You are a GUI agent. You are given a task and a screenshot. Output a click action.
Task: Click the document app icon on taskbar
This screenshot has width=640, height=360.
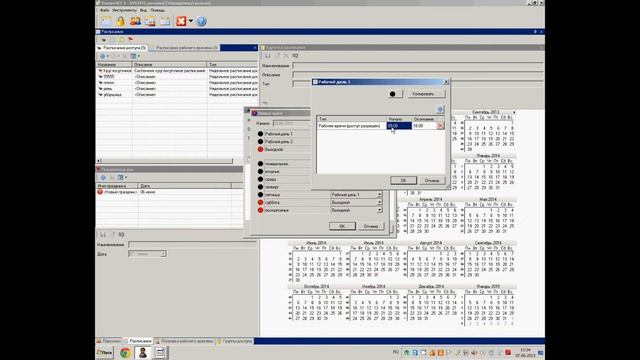click(160, 353)
